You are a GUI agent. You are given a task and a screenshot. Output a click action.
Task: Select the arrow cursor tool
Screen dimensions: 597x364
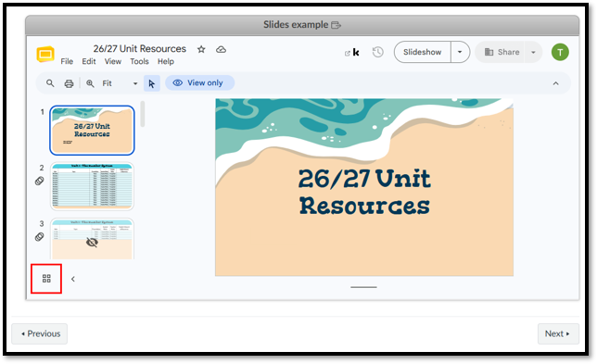[x=151, y=83]
